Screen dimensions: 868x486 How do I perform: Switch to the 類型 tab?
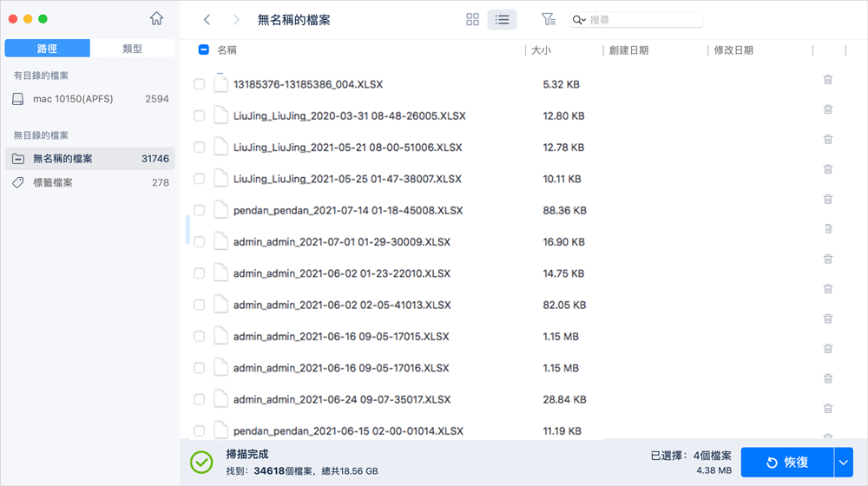132,49
